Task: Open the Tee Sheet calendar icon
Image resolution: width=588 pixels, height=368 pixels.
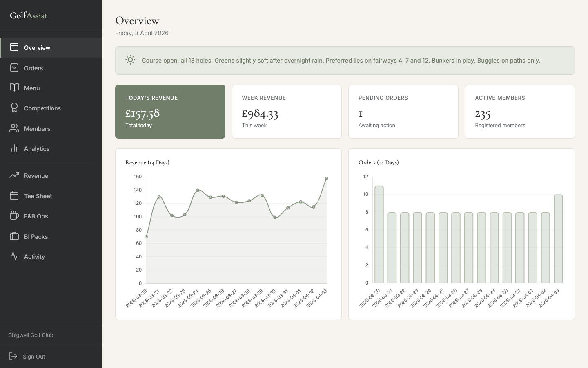Action: click(14, 196)
